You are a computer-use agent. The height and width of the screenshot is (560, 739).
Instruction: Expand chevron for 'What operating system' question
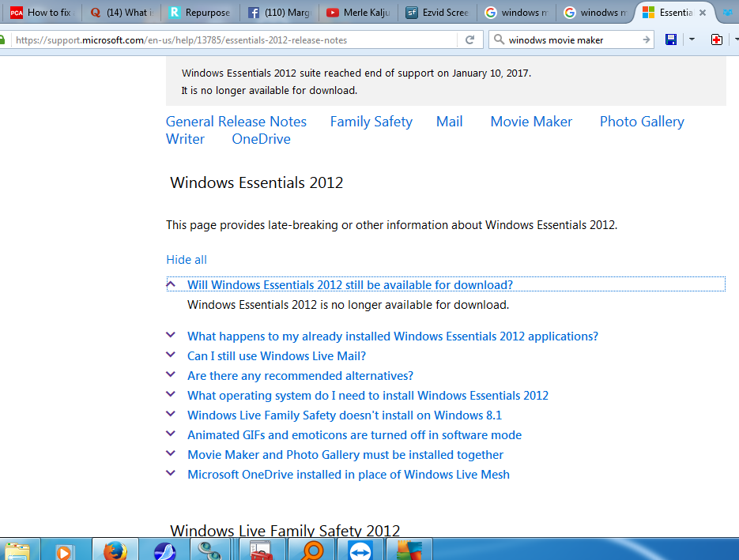point(171,394)
